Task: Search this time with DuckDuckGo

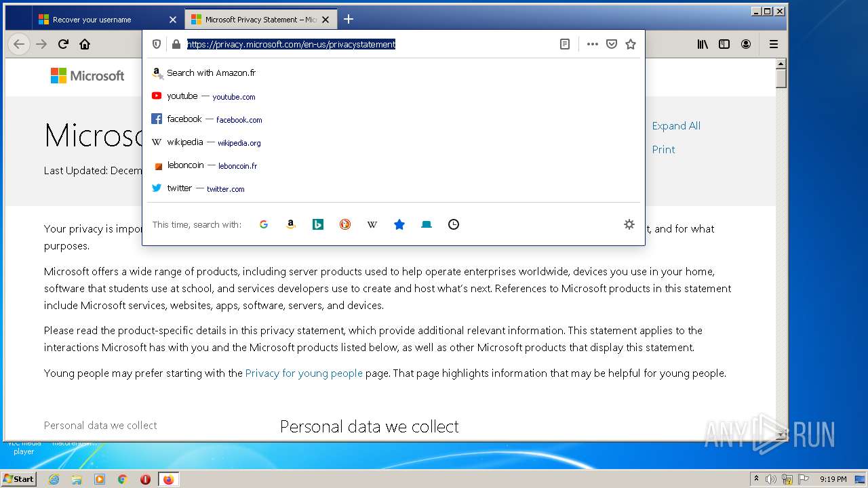Action: 345,224
